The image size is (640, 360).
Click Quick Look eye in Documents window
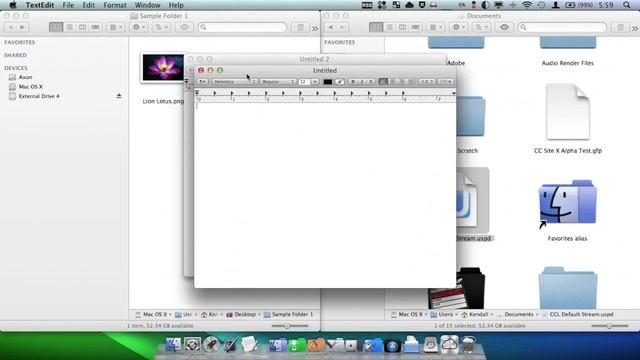504,27
